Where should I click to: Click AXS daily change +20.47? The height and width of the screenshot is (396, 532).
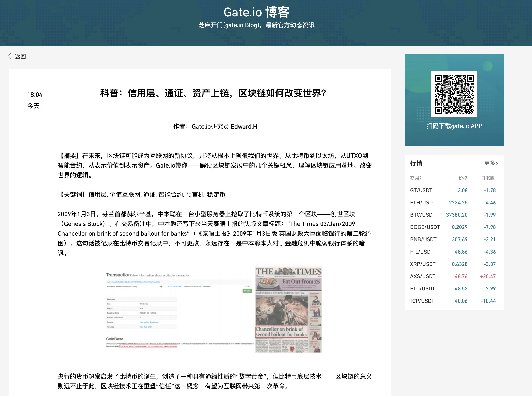point(488,276)
